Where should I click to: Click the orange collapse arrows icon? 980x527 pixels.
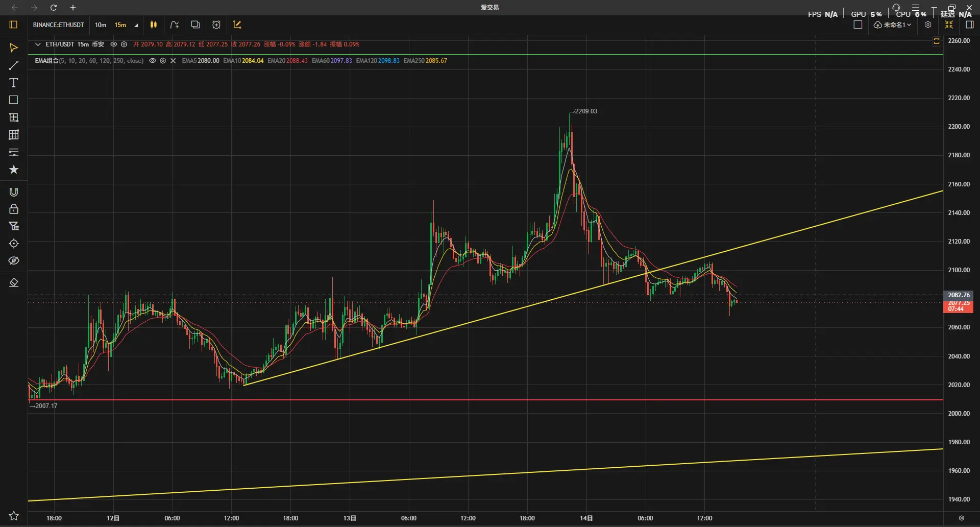(949, 25)
